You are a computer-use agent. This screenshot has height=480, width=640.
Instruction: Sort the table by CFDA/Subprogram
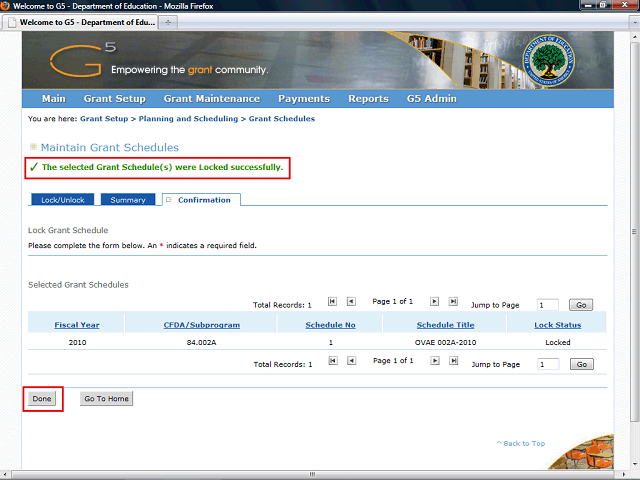click(202, 325)
